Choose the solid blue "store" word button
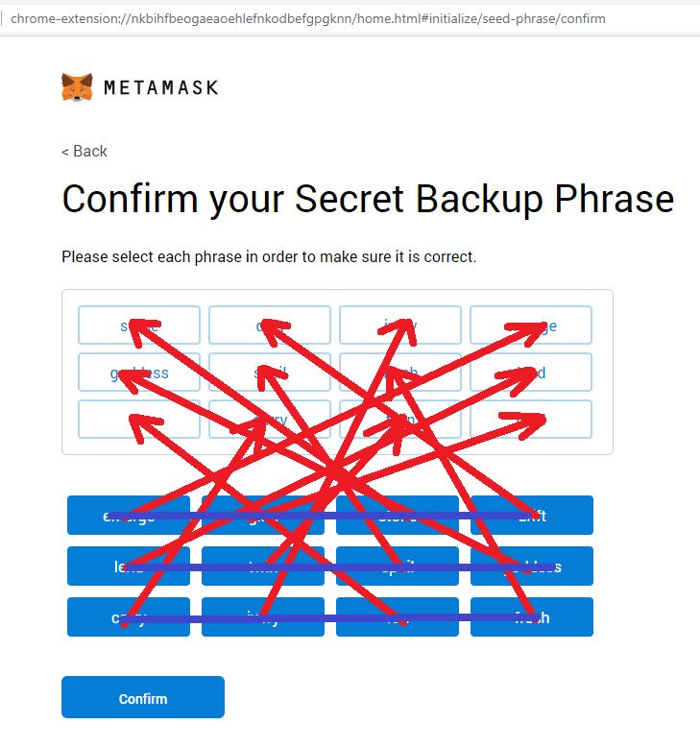 coord(398,516)
